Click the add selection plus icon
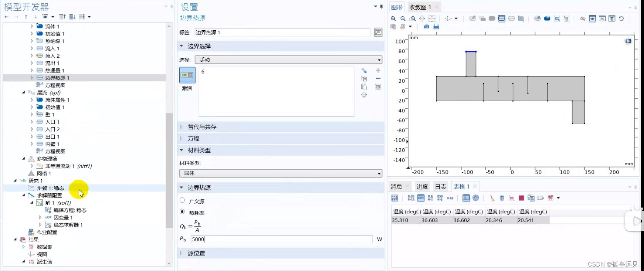 point(378,71)
